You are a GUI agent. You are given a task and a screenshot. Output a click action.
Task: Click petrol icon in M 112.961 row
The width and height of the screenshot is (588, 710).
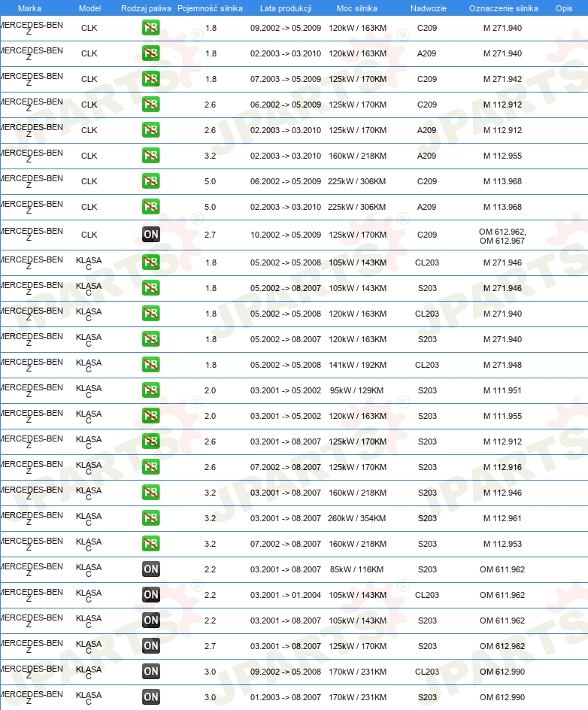coord(150,518)
